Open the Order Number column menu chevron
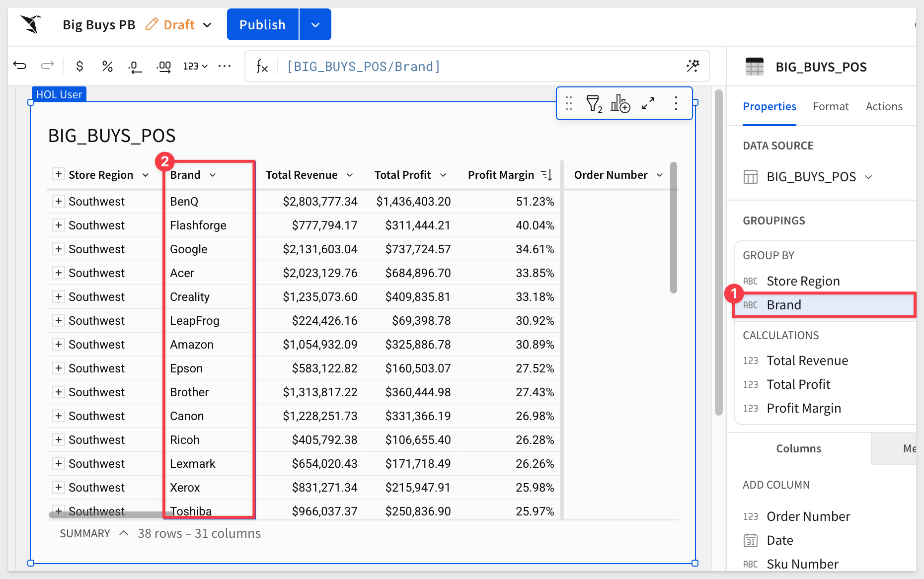Screen dimensions: 924x579 click(x=660, y=175)
